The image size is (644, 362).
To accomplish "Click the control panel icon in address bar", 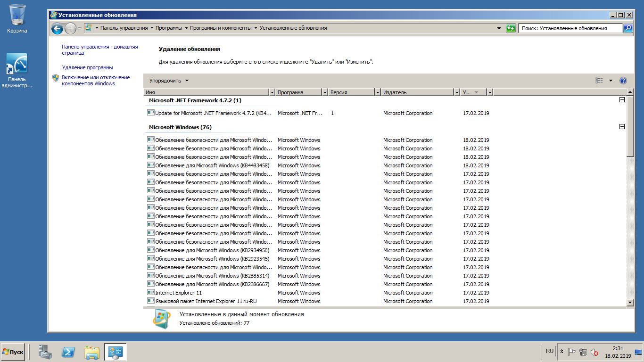I will coord(88,28).
